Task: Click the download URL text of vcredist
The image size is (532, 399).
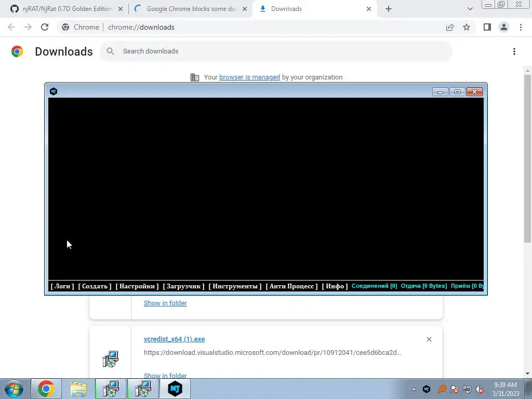Action: [272, 353]
